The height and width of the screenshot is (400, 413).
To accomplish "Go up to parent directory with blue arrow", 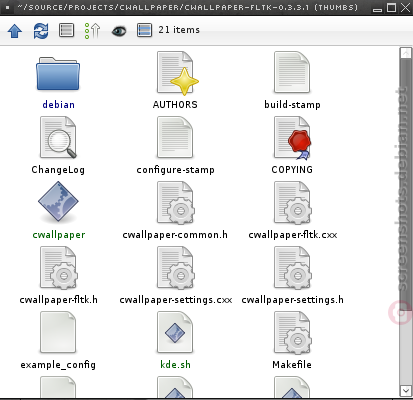I will click(15, 31).
